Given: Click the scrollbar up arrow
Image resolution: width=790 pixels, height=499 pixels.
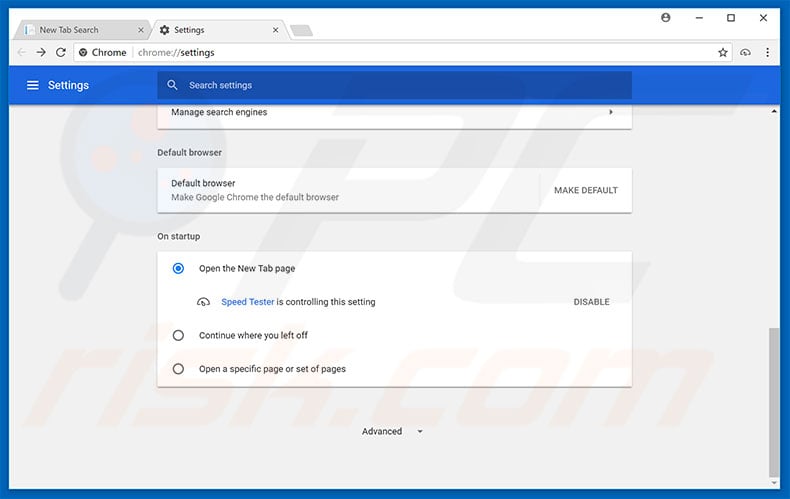Looking at the screenshot, I should coord(774,111).
